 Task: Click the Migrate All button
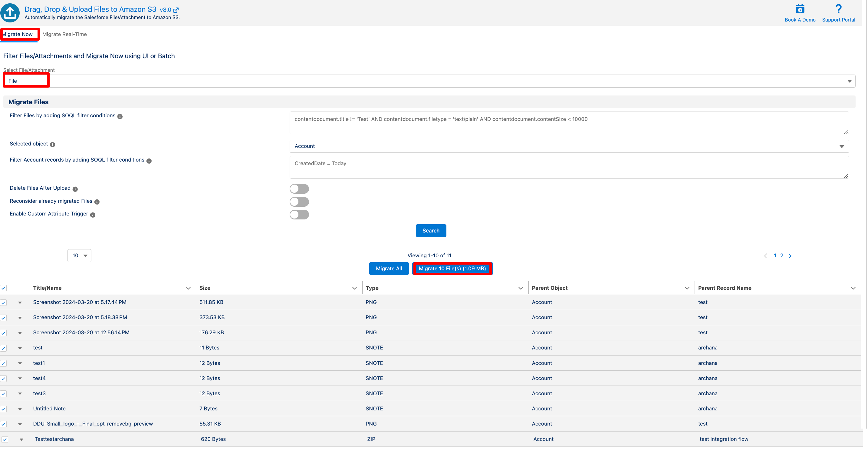389,269
